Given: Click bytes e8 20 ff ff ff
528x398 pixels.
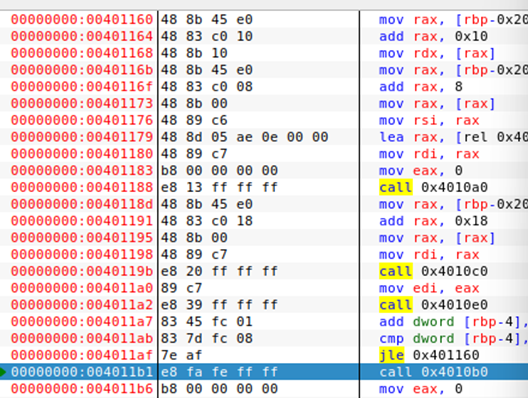Looking at the screenshot, I should pos(219,271).
